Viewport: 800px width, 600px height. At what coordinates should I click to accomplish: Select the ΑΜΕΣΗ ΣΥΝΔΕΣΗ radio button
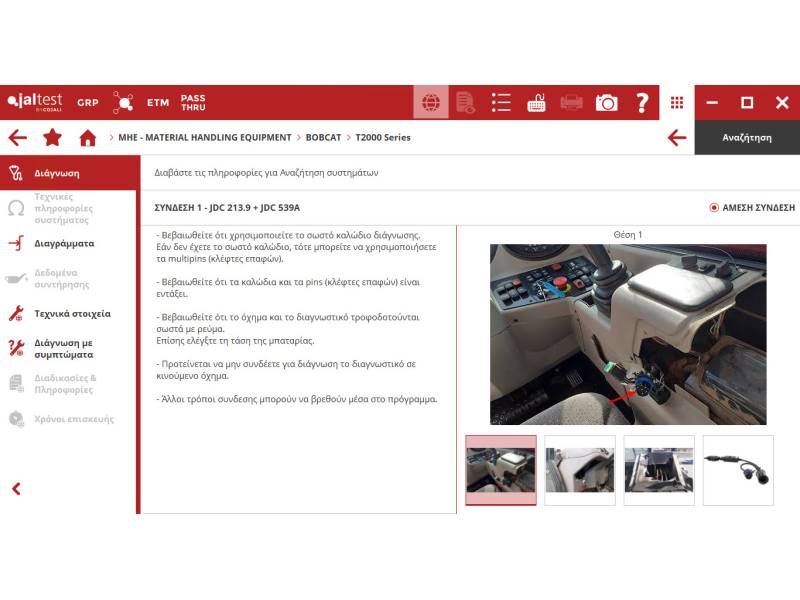pyautogui.click(x=714, y=208)
